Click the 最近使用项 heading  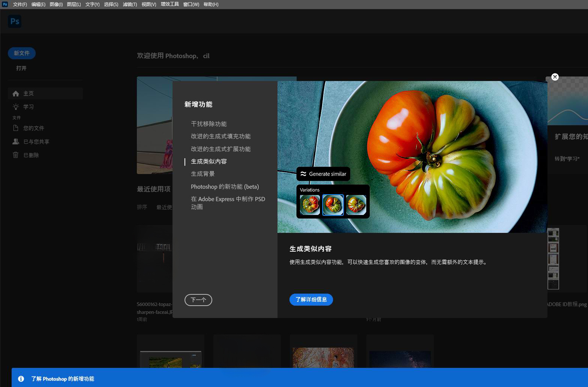point(154,189)
